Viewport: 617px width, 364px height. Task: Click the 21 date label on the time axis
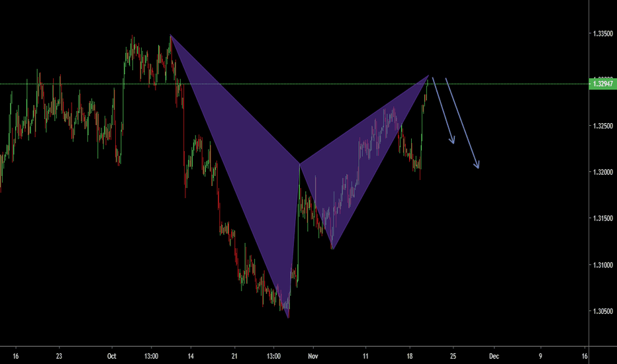click(x=234, y=355)
